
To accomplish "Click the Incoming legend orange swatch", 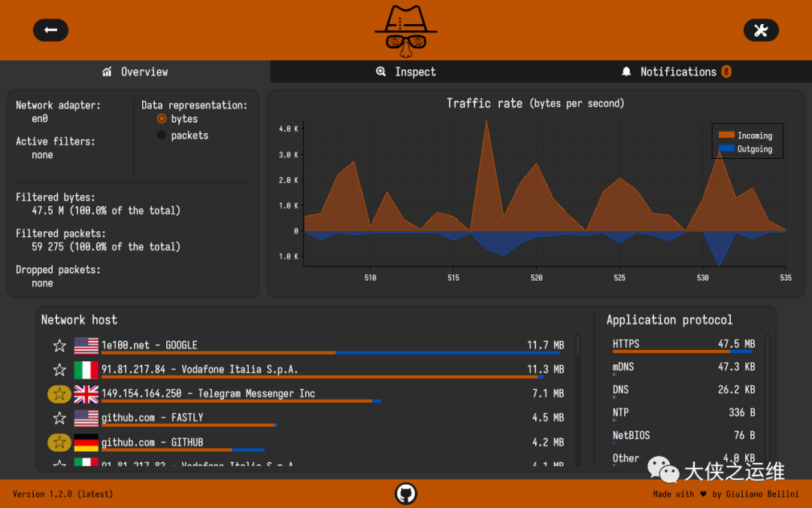I will point(726,135).
